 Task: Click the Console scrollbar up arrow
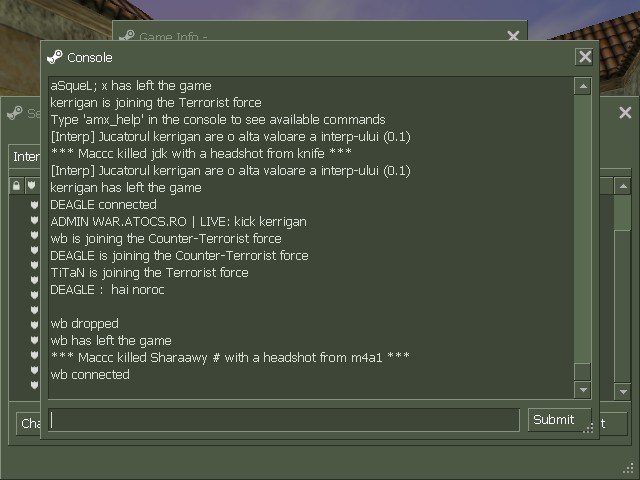pos(583,86)
